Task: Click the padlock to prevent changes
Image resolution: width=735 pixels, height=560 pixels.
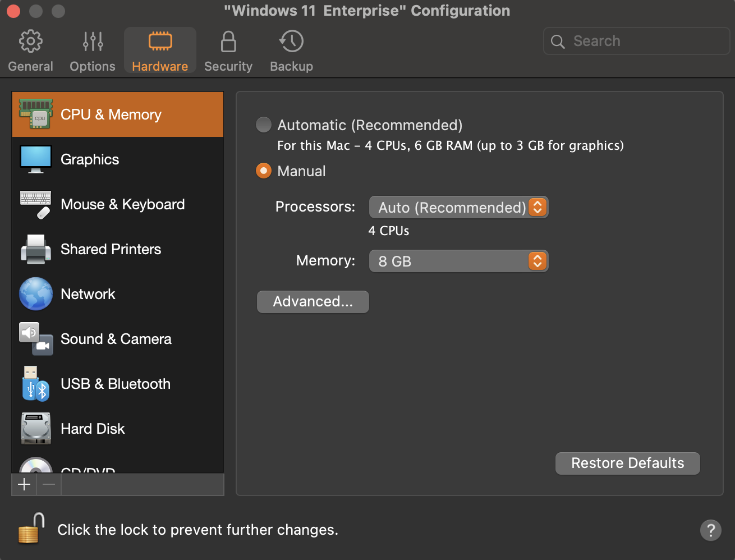Action: pyautogui.click(x=31, y=529)
